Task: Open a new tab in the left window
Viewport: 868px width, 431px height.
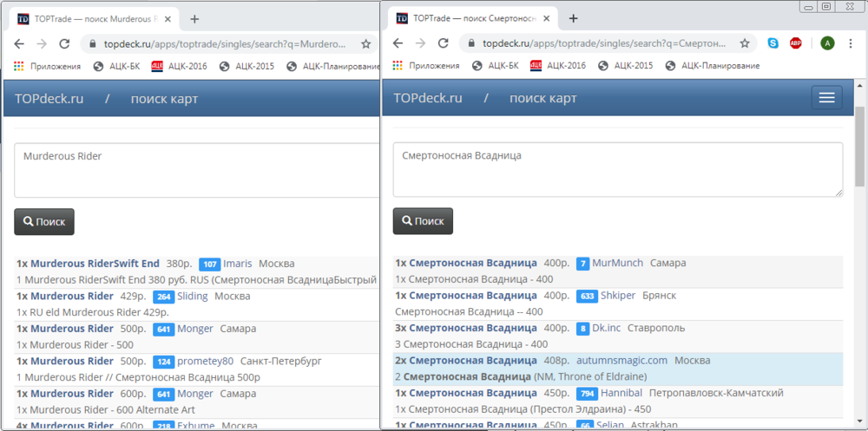Action: point(194,18)
